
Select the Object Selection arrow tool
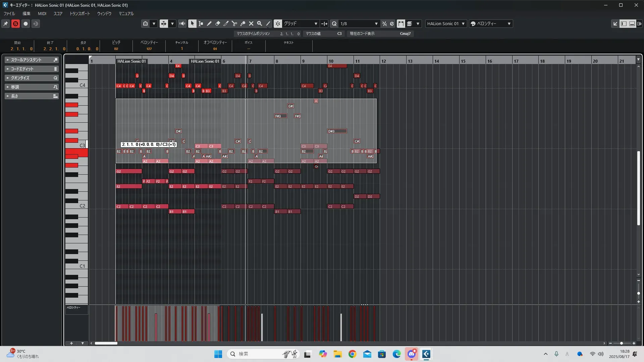[x=192, y=23]
